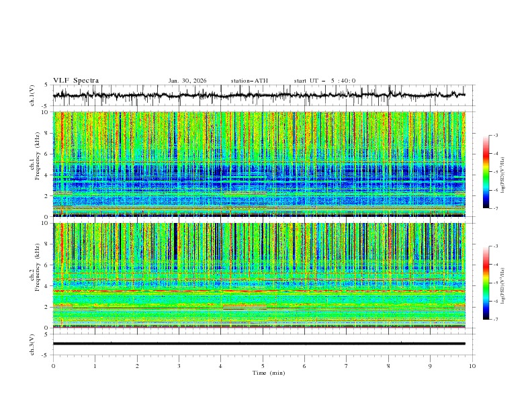Click tick label "5" on the Time axis
Screen dimensions: 532x411
tap(263, 366)
